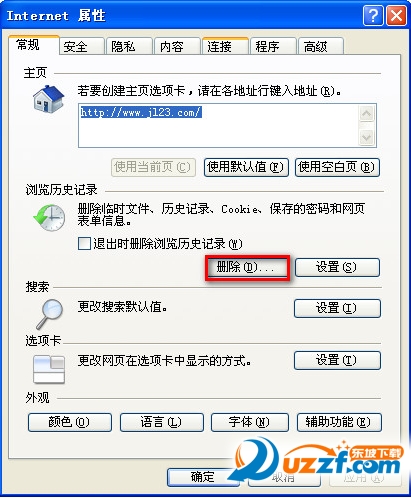
Task: Open the 隐私 tab
Action: click(129, 46)
